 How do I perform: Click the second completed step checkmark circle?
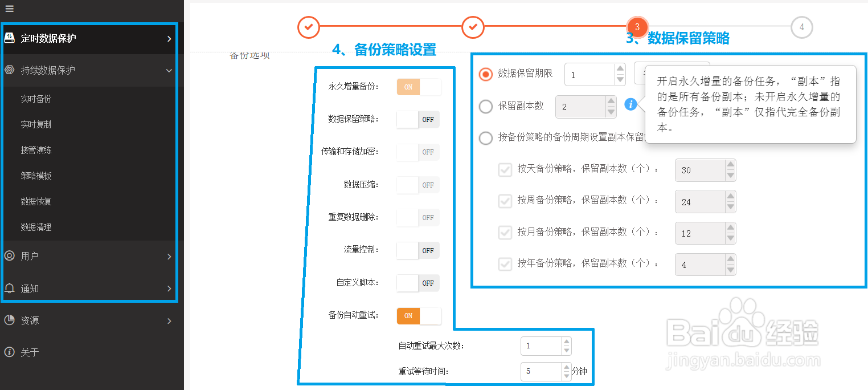[473, 27]
